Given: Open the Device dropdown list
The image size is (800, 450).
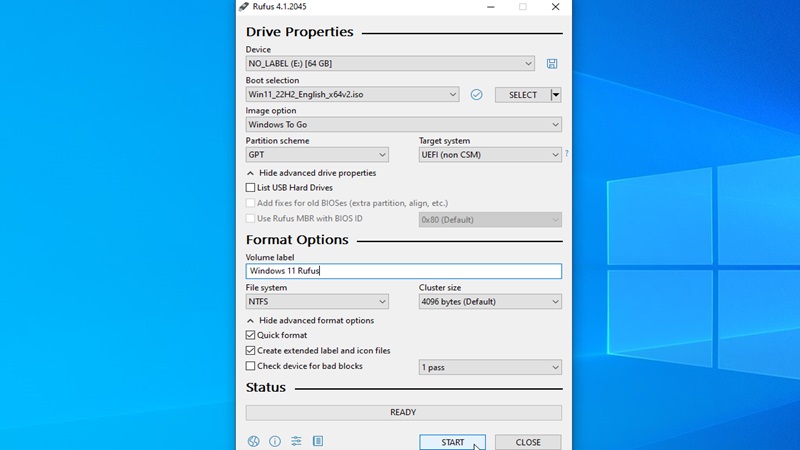Looking at the screenshot, I should point(390,64).
